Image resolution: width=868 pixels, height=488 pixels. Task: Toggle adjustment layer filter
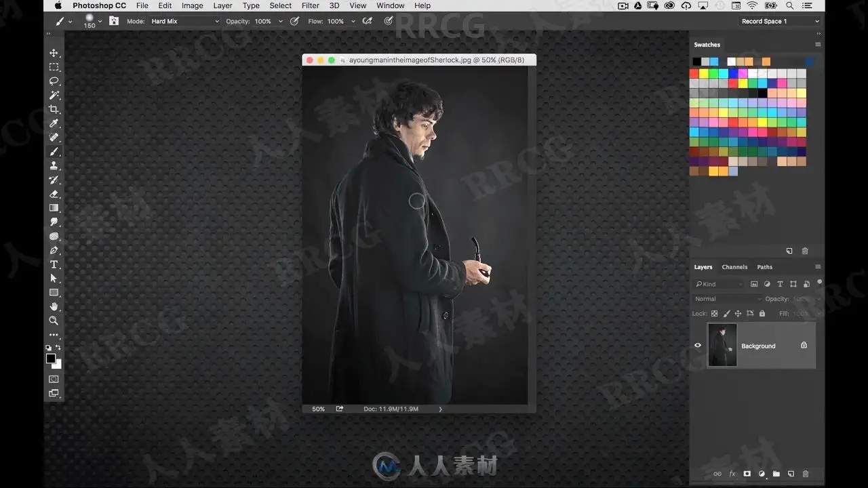[x=767, y=284]
